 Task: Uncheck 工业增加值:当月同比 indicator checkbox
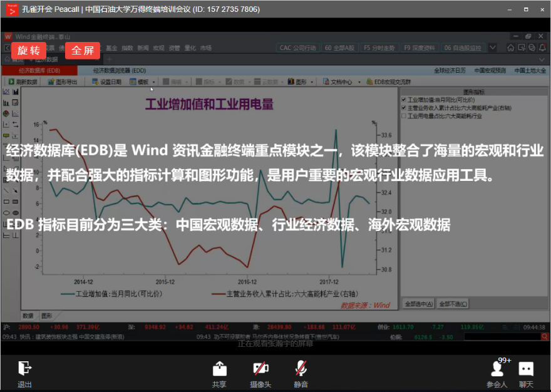404,100
